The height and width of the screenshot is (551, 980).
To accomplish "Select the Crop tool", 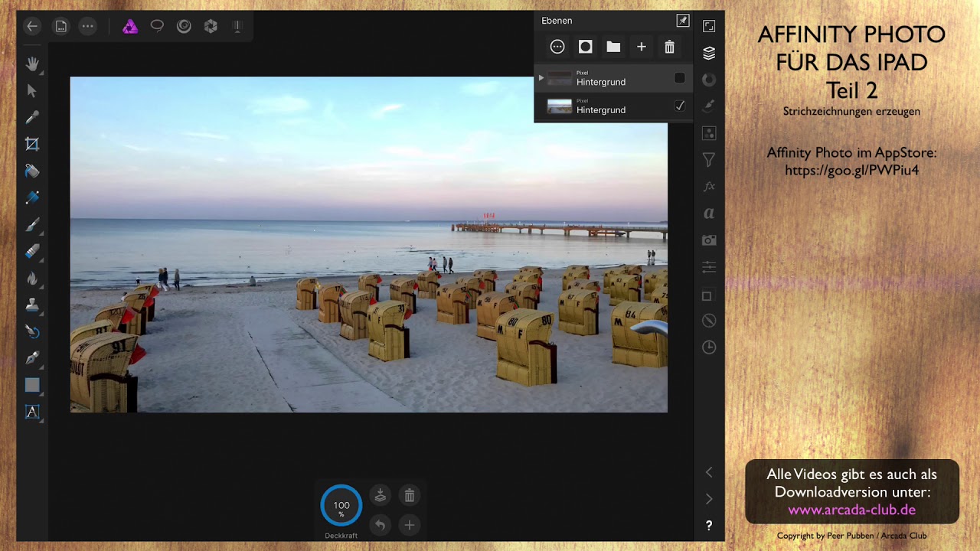I will (x=32, y=144).
